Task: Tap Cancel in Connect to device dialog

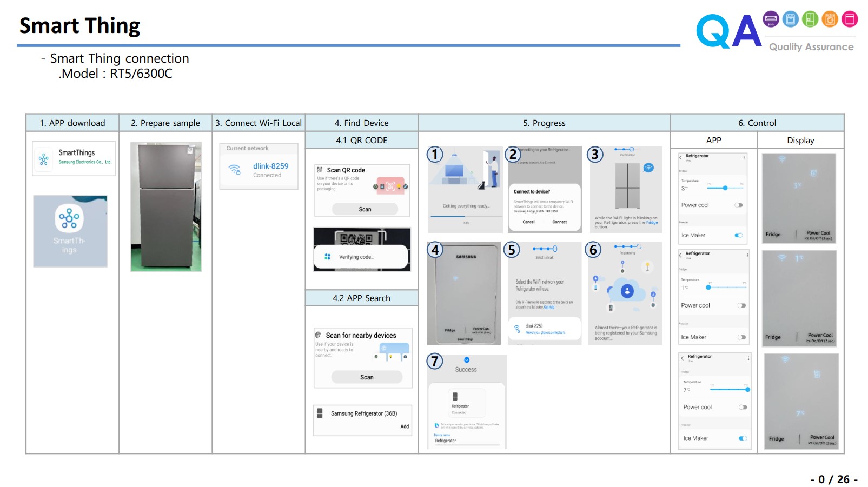Action: pyautogui.click(x=529, y=222)
